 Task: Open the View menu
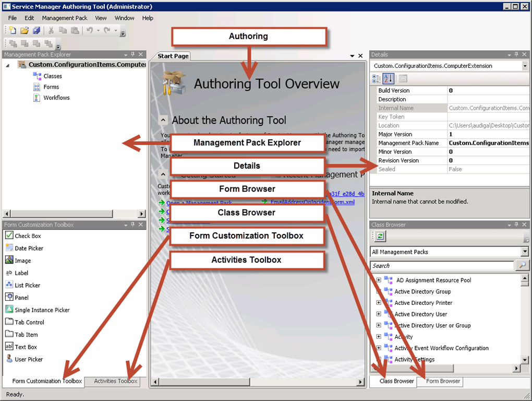coord(101,18)
